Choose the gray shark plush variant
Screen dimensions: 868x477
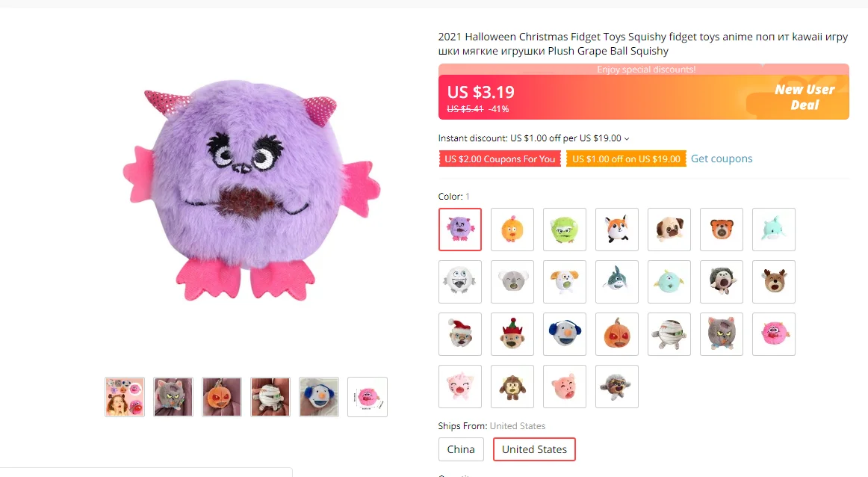click(x=617, y=282)
